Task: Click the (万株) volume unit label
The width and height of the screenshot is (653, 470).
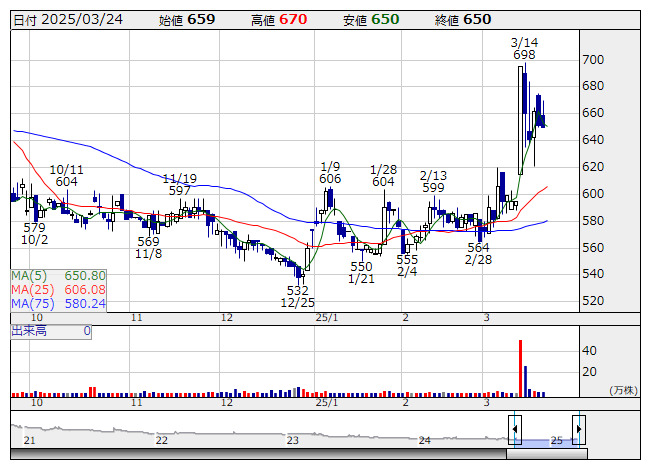Action: 623,390
